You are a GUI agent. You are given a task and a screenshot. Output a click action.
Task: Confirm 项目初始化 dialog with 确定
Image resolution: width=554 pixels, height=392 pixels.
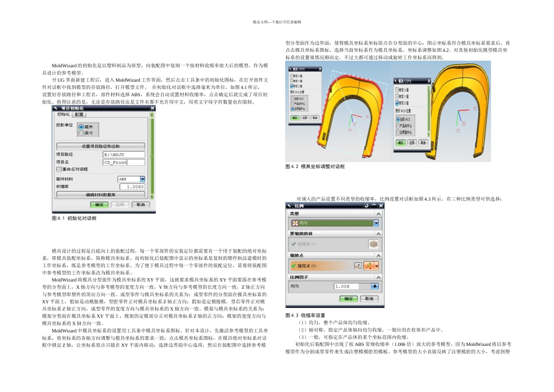[x=99, y=205]
